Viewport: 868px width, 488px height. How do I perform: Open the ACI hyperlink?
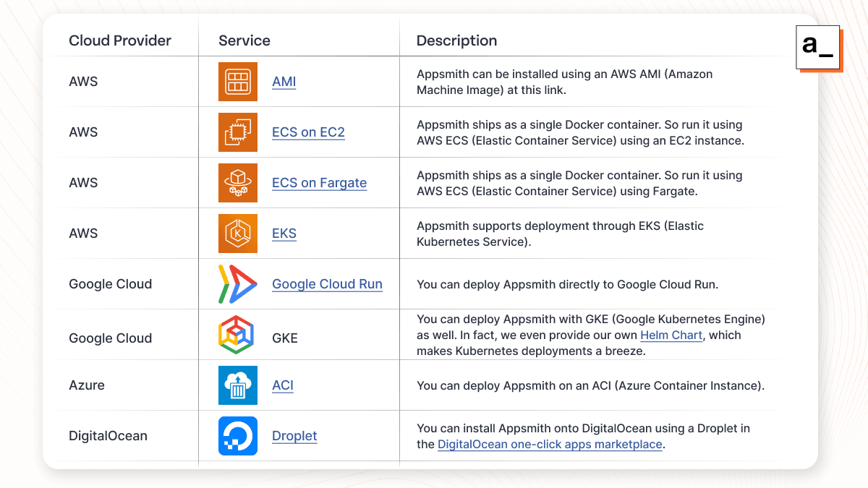coord(282,385)
